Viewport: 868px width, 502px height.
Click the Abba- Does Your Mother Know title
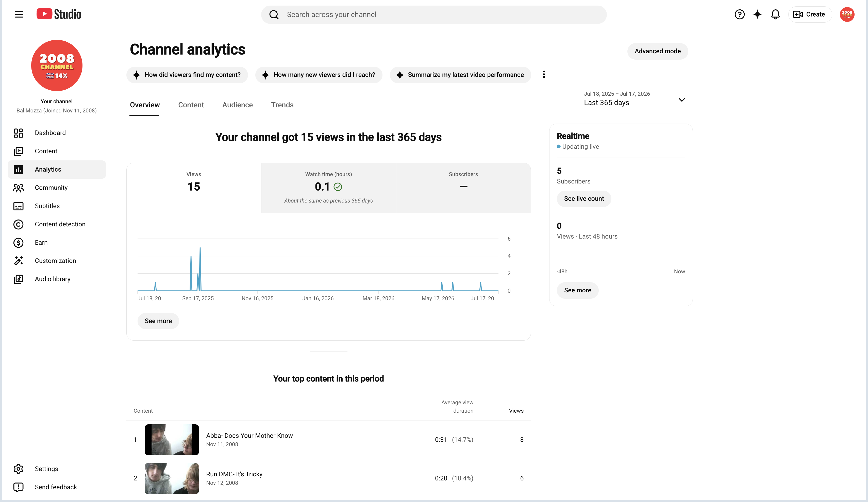tap(249, 436)
